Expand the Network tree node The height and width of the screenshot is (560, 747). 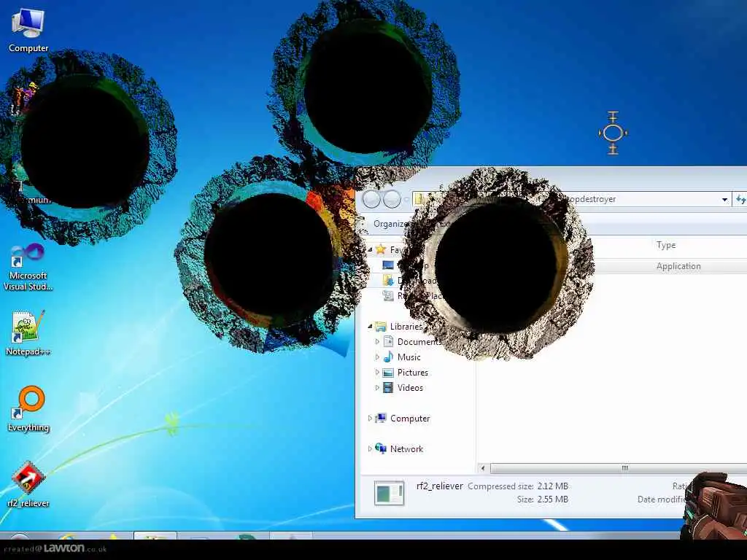(370, 448)
